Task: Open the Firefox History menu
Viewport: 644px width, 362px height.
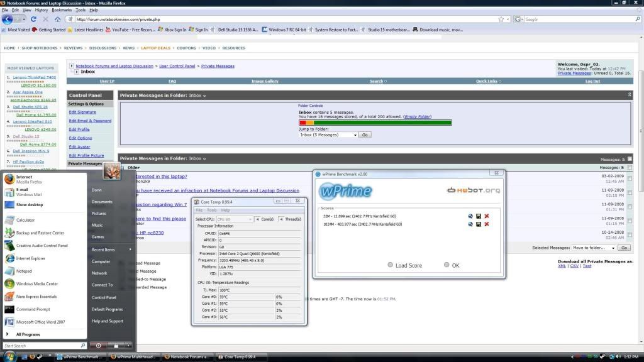Action: click(41, 10)
